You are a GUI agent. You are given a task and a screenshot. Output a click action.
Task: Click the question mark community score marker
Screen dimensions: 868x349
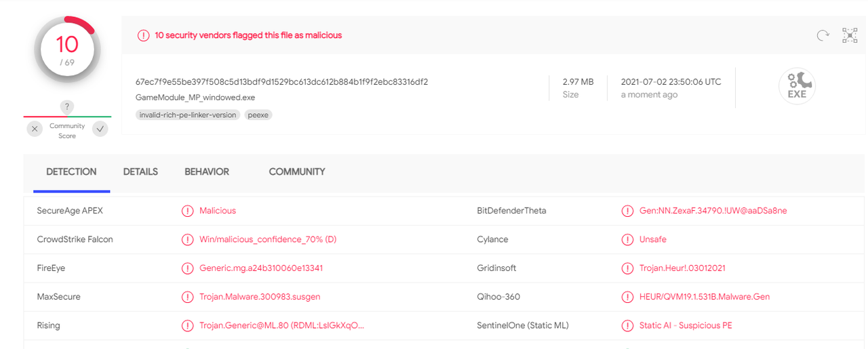[x=66, y=106]
